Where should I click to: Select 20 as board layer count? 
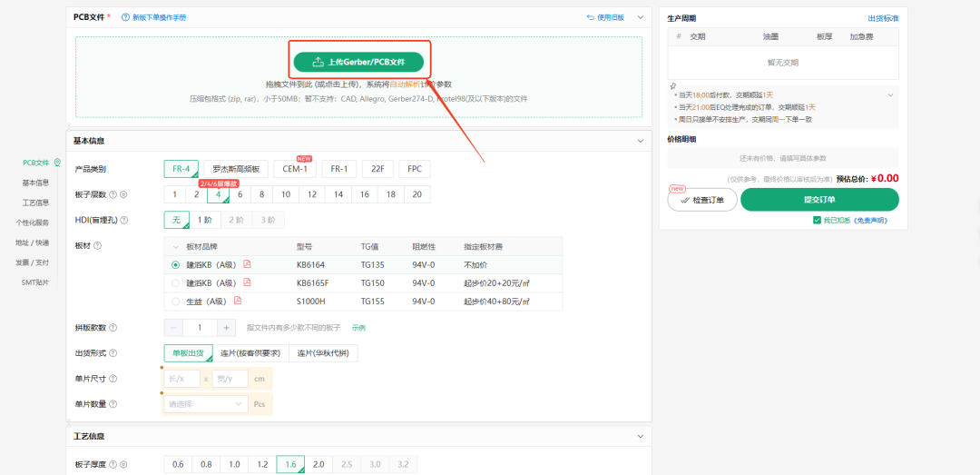416,194
